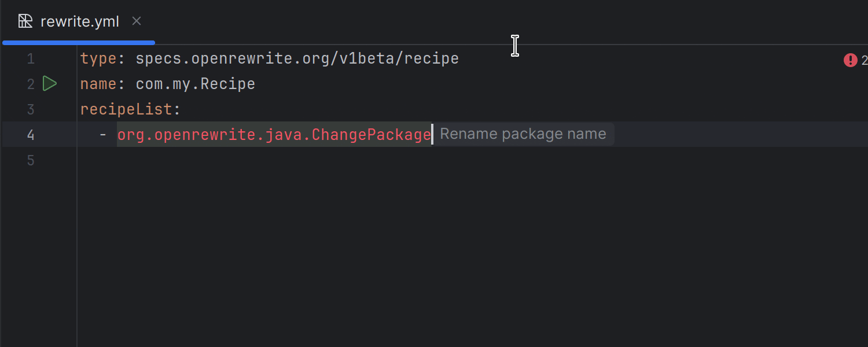868x347 pixels.
Task: Click highlighted line number 4 in gutter
Action: coord(31,135)
